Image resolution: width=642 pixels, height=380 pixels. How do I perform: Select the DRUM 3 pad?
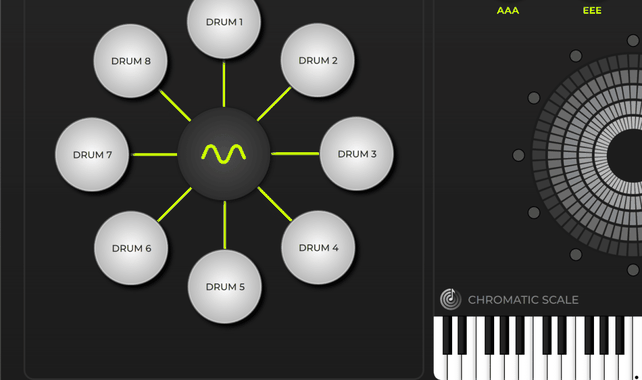[357, 154]
